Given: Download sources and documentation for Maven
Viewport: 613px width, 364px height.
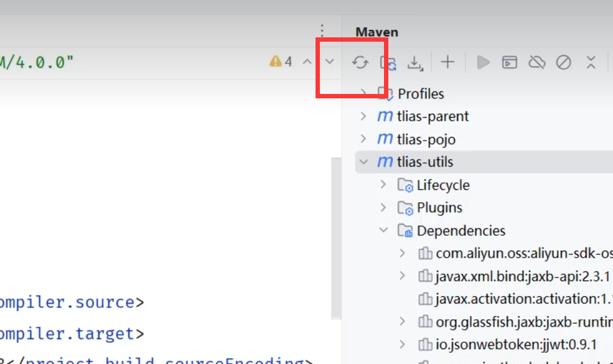Looking at the screenshot, I should 415,62.
